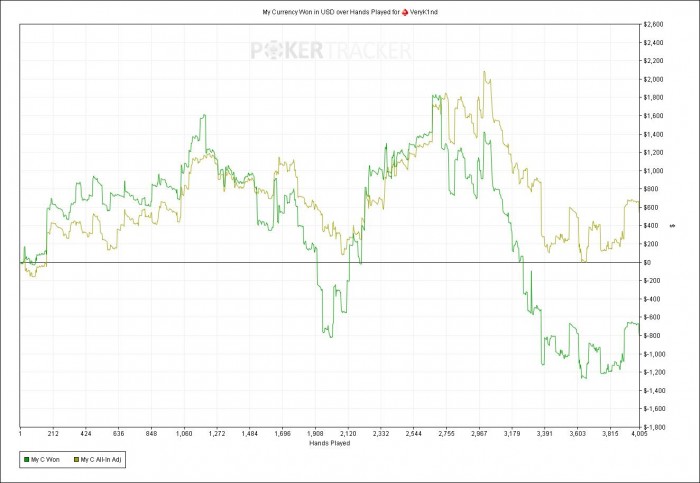Click the x-axis tick "212"

tap(53, 433)
